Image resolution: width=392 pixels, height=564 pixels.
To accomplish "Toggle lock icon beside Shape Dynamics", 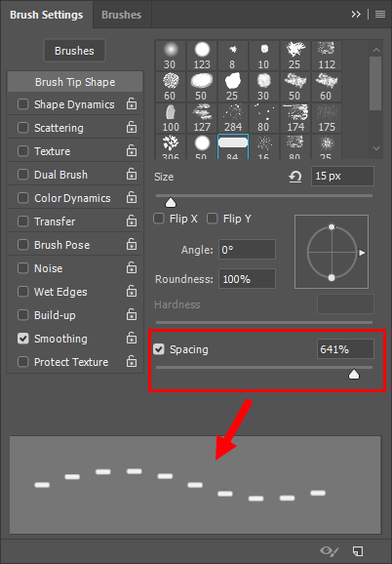I will [132, 104].
